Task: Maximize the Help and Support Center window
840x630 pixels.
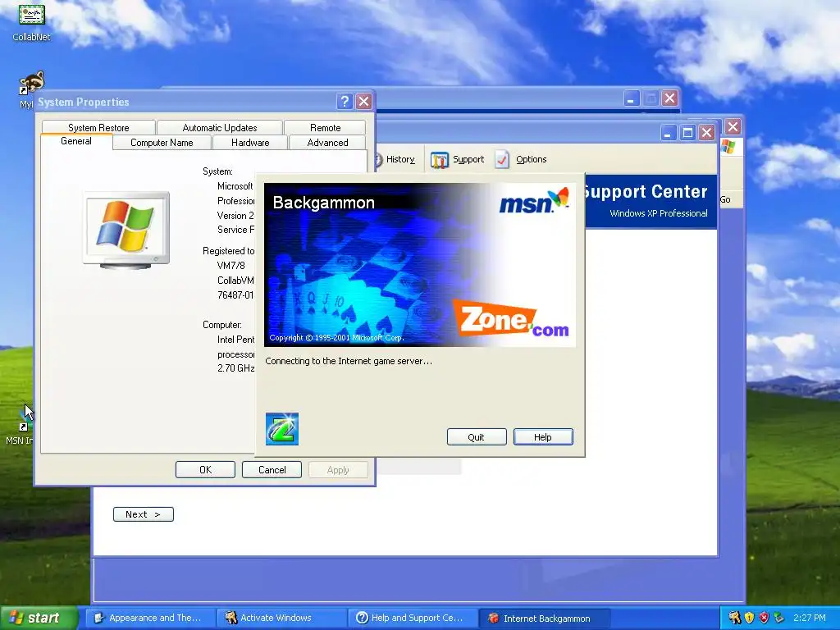Action: 687,132
